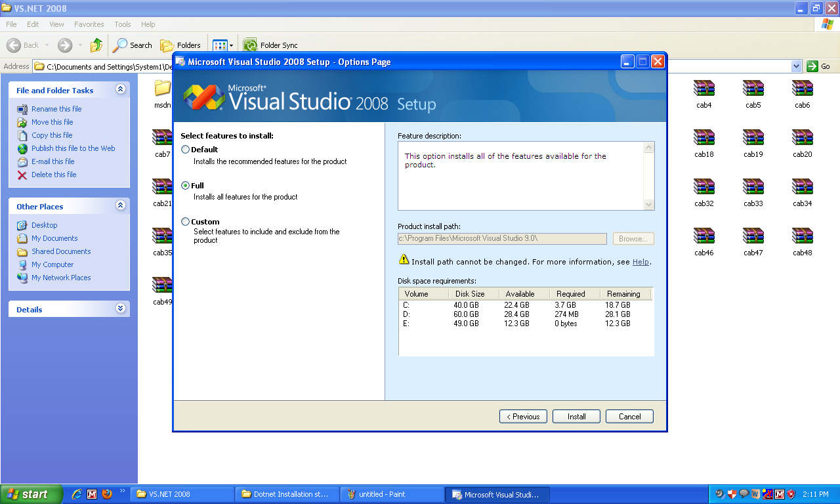Select the cab46 archive file
840x504 pixels.
704,242
